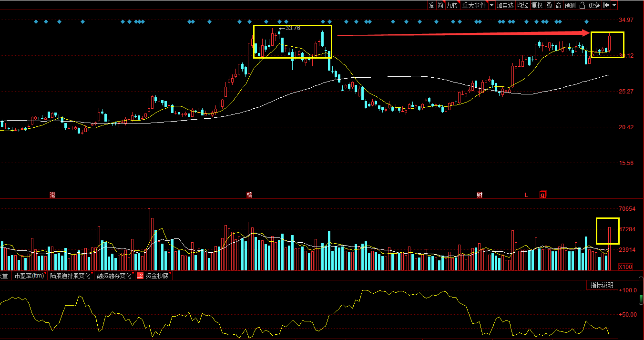Expand the 更多 more options menu

pyautogui.click(x=594, y=5)
